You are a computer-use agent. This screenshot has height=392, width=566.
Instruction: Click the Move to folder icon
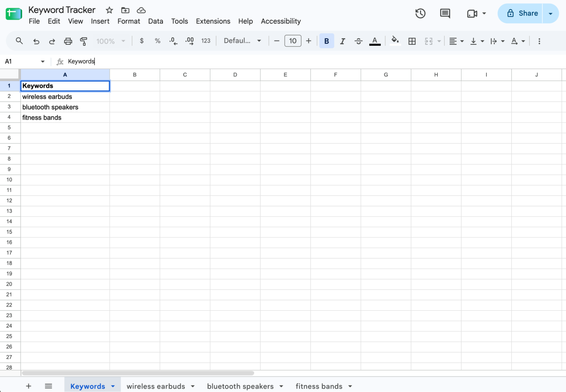tap(125, 10)
